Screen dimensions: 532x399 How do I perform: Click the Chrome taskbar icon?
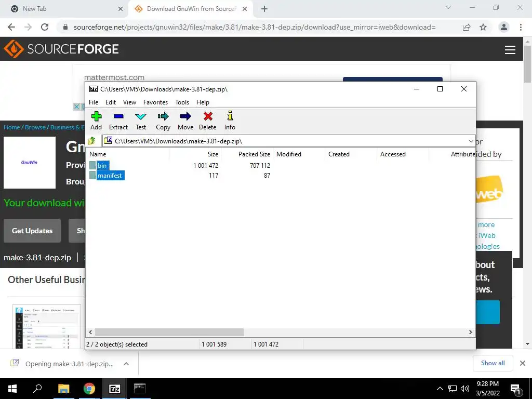(89, 389)
